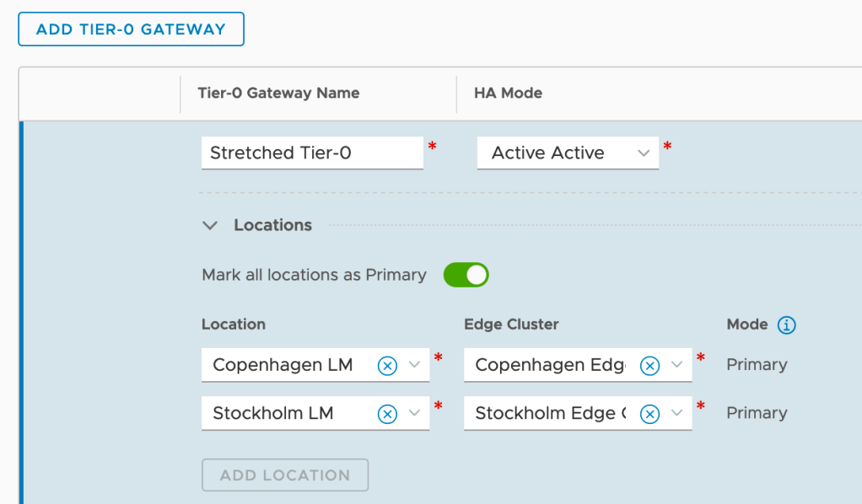Click the Edge Cluster column label

point(511,324)
